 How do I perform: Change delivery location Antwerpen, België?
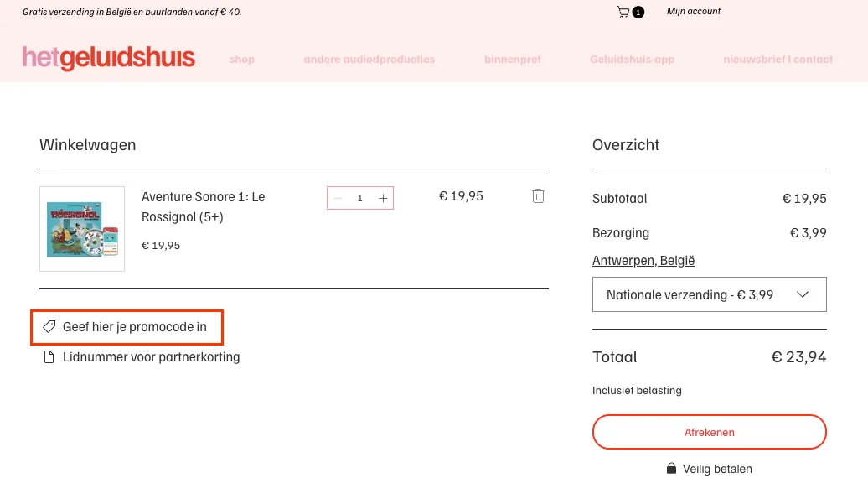tap(643, 261)
